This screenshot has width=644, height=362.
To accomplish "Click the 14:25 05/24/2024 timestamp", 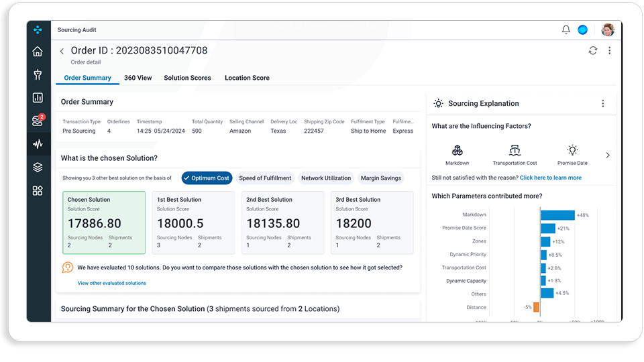I will [160, 131].
